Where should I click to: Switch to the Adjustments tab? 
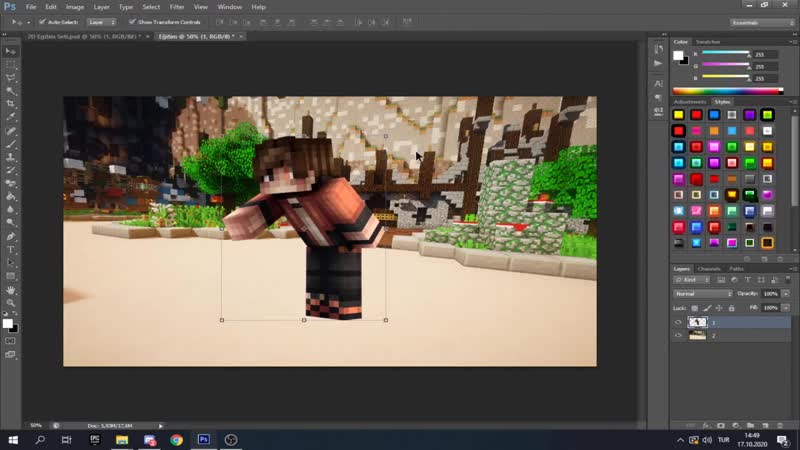tap(690, 102)
